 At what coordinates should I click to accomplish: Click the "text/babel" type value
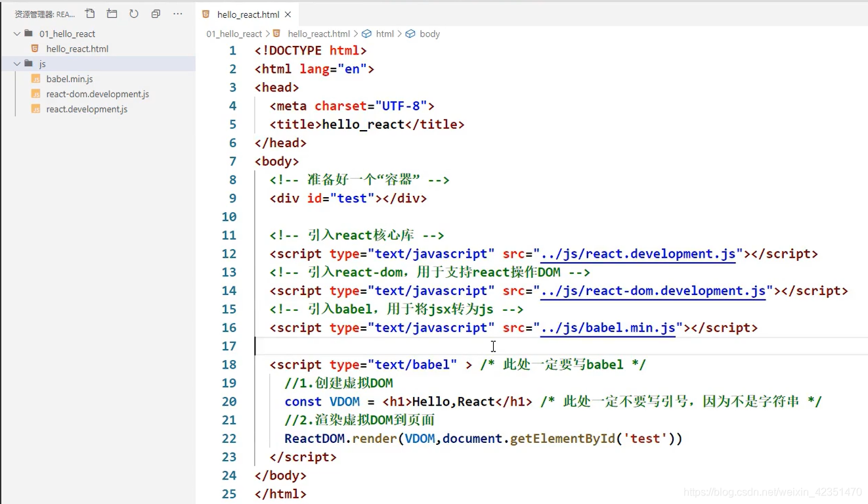(x=412, y=365)
